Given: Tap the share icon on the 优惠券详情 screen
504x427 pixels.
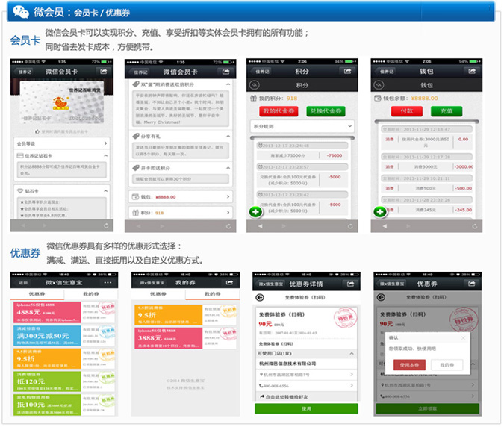Looking at the screenshot, I should [x=351, y=284].
